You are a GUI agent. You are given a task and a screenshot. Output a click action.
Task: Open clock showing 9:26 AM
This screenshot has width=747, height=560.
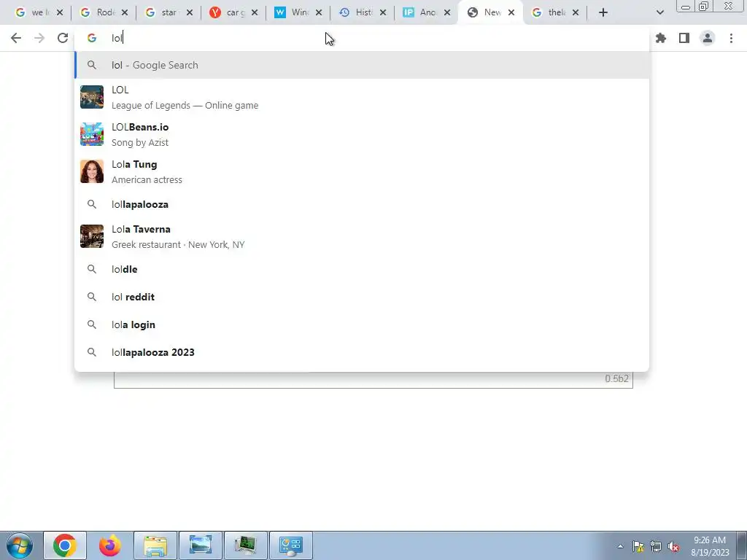709,546
